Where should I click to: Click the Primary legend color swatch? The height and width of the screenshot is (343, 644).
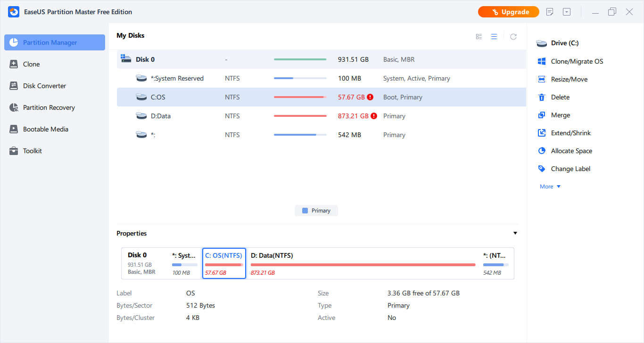(x=305, y=211)
